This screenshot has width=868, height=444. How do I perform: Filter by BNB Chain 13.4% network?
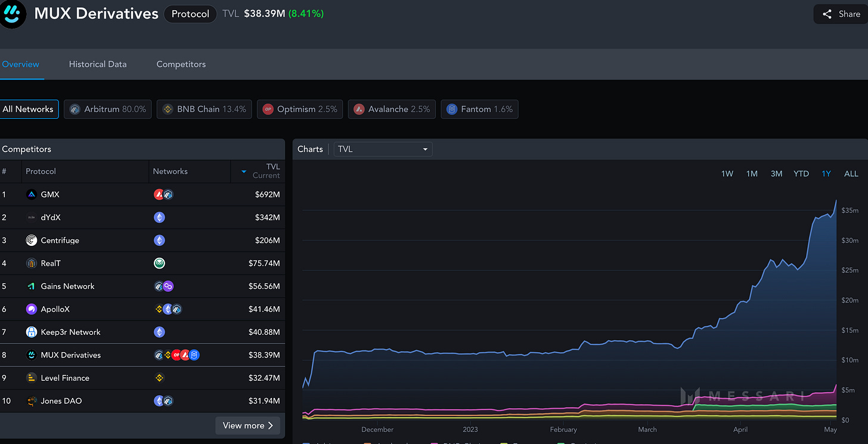204,109
